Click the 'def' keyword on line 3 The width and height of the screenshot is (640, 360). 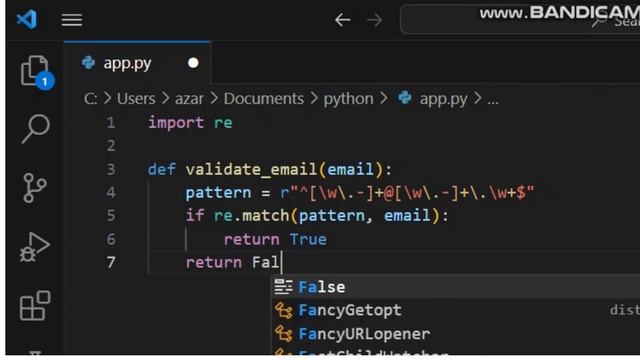tap(162, 169)
